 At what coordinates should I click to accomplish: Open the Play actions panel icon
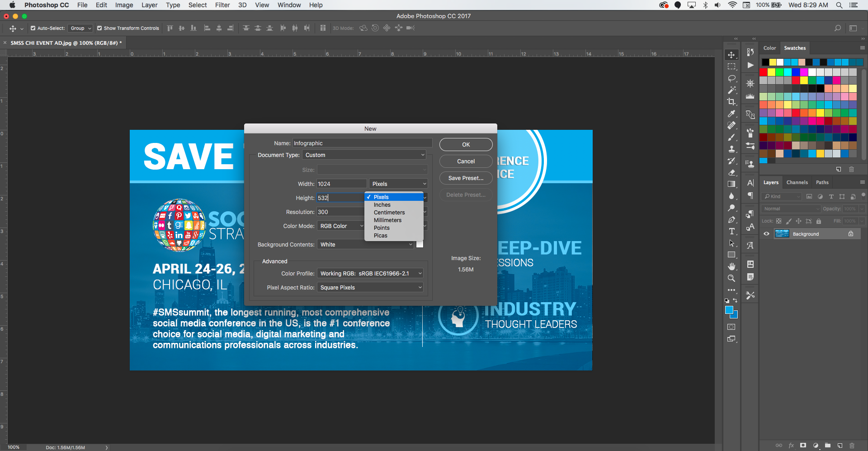point(750,65)
